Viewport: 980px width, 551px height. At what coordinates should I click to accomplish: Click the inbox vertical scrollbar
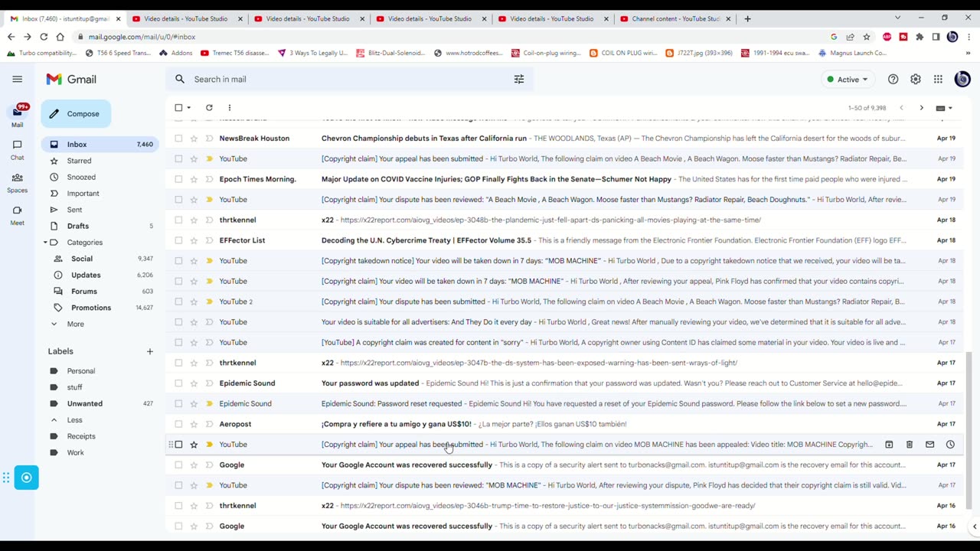tap(969, 429)
